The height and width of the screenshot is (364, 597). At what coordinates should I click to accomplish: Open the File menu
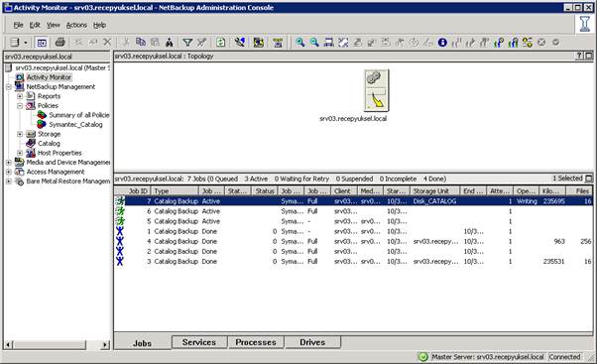18,25
